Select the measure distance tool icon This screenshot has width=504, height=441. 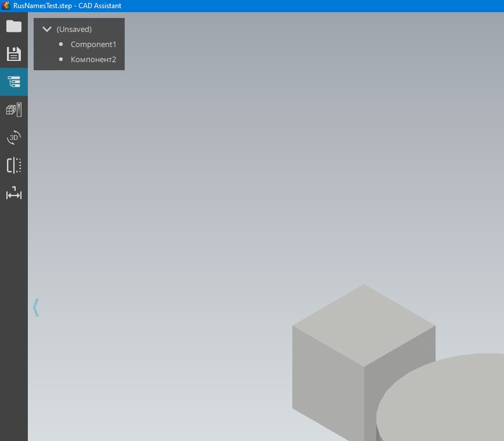[x=14, y=193]
